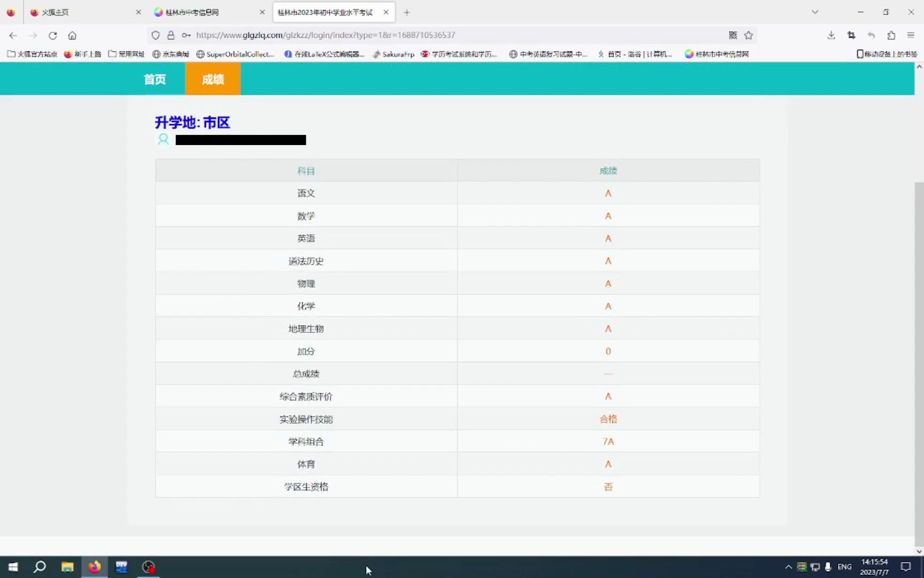924x578 pixels.
Task: Click the key saved-login icon in address bar
Action: pos(186,35)
